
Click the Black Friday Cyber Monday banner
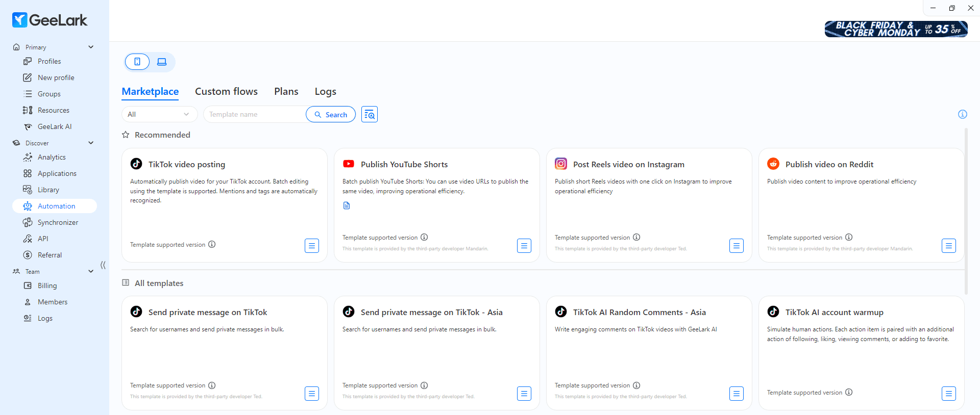tap(896, 29)
